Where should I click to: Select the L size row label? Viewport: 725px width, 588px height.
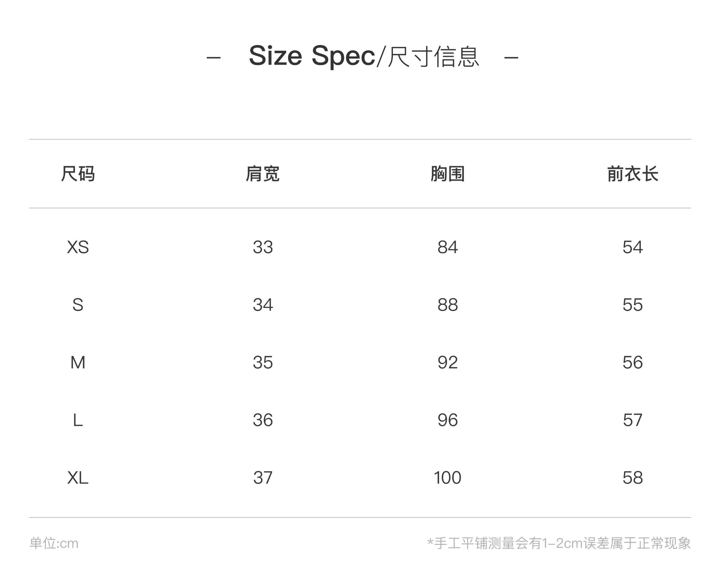(78, 420)
